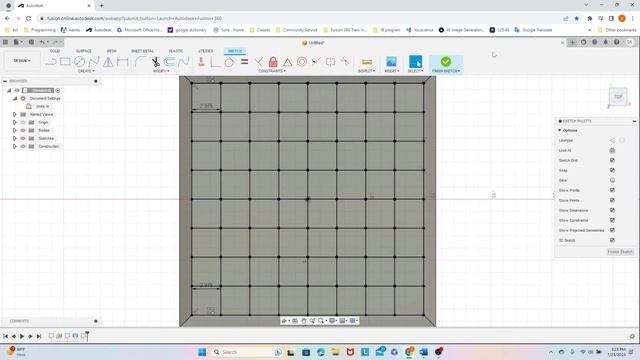Click the timeline Play button
Viewport: 640px width, 360px height.
tap(22, 336)
